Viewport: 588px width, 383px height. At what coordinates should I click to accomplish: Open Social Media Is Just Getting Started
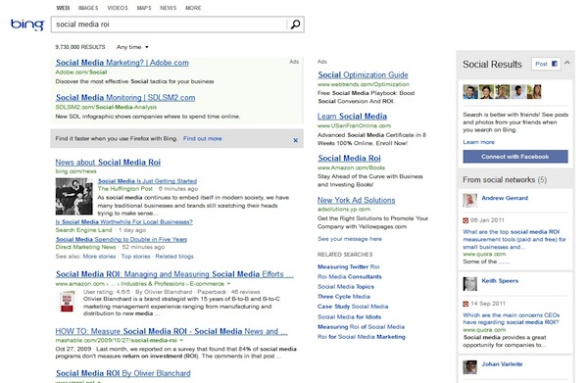[147, 181]
